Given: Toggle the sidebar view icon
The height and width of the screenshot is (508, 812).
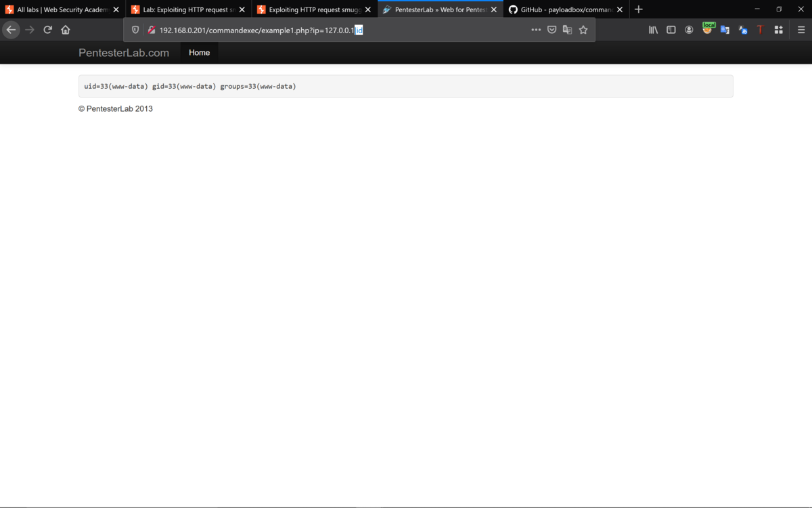Looking at the screenshot, I should pos(671,30).
